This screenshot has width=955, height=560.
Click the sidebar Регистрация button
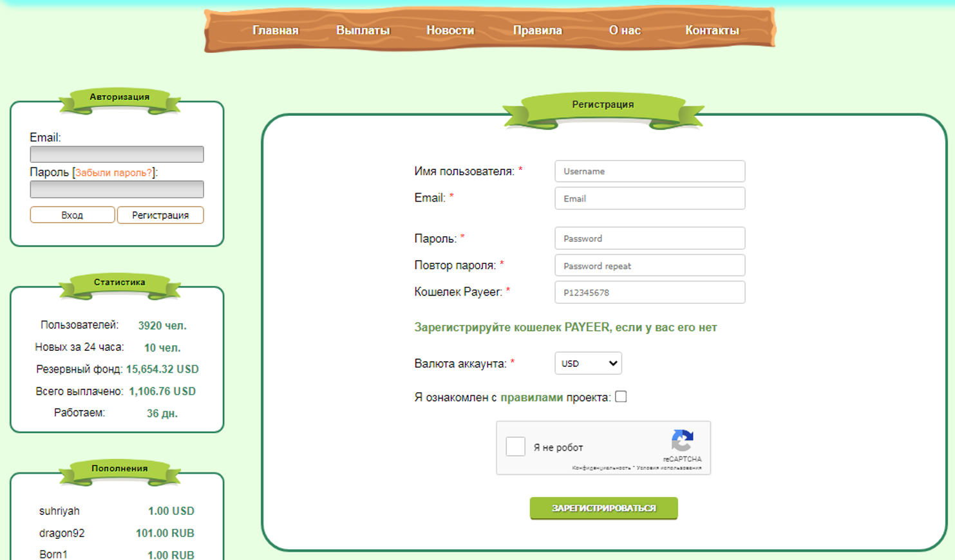pyautogui.click(x=160, y=215)
